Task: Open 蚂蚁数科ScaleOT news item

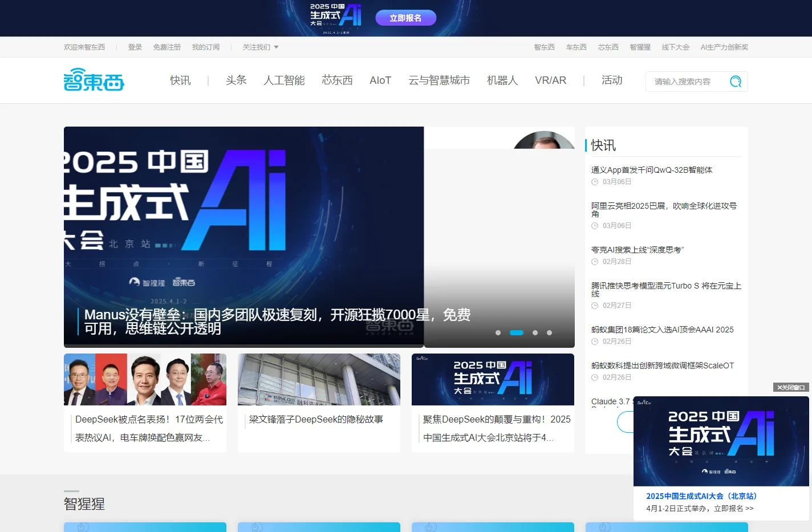Action: pos(663,366)
